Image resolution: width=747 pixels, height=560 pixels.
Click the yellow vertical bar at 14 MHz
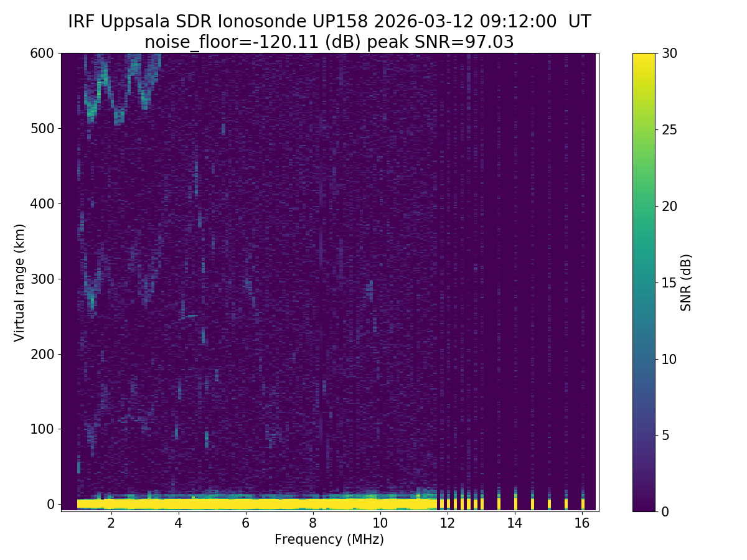tap(515, 502)
